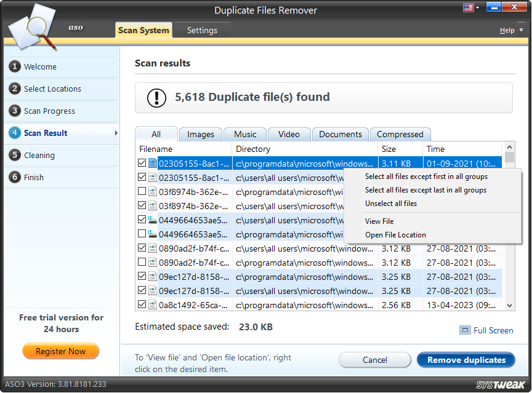Click the scrollbar down arrow
The height and width of the screenshot is (393, 532).
tap(509, 305)
